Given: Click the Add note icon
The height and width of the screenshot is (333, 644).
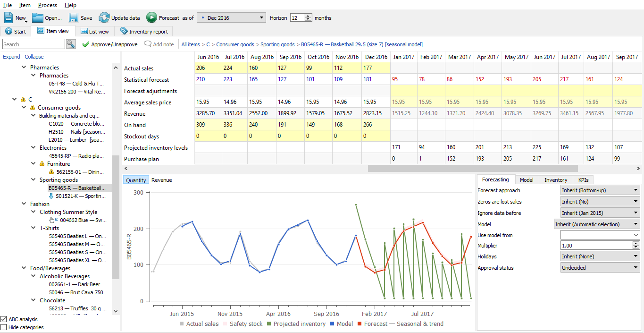Looking at the screenshot, I should coord(149,44).
